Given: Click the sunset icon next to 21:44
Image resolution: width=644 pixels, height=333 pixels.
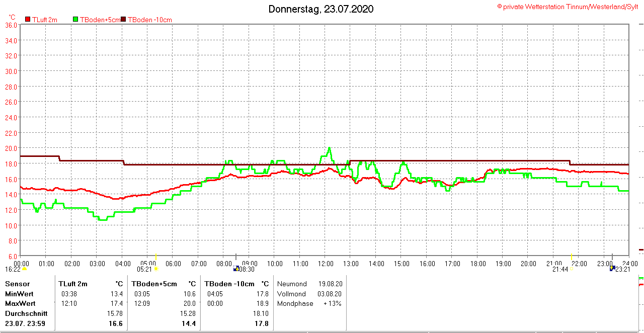Looking at the screenshot, I should tap(572, 269).
